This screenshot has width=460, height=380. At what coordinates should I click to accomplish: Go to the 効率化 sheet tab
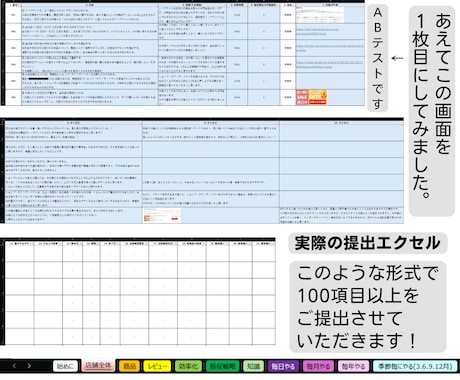188,366
